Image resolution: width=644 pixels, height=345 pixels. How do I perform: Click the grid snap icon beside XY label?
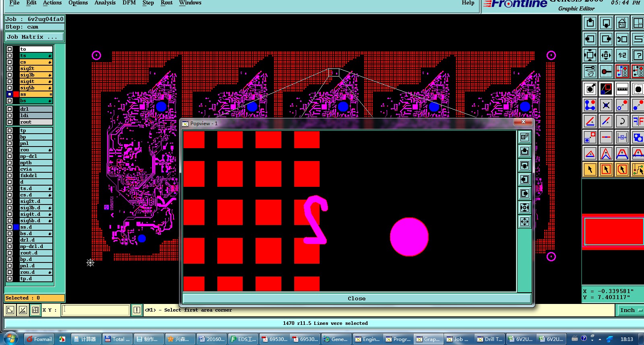coord(35,310)
